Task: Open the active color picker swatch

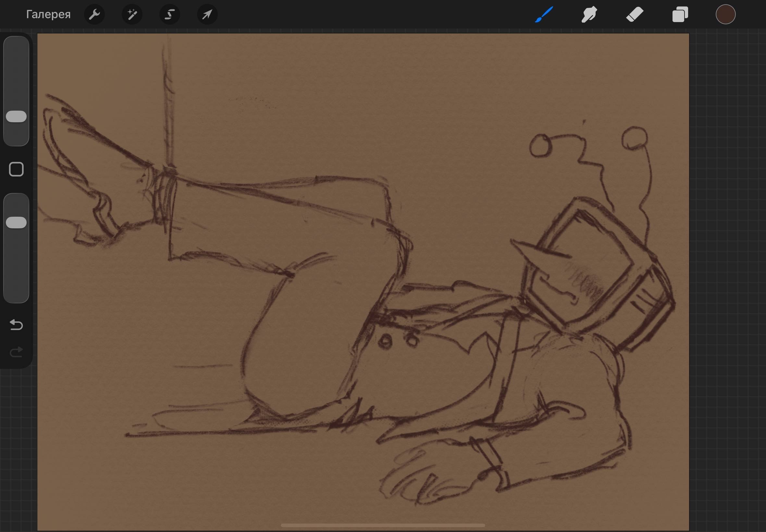Action: tap(725, 14)
